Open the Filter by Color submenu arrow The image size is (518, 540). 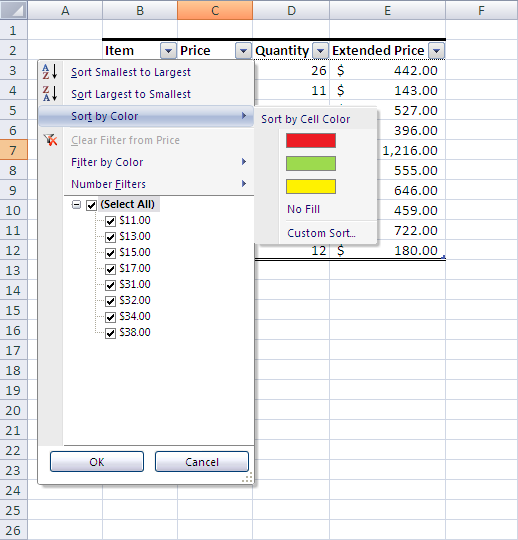[x=244, y=162]
